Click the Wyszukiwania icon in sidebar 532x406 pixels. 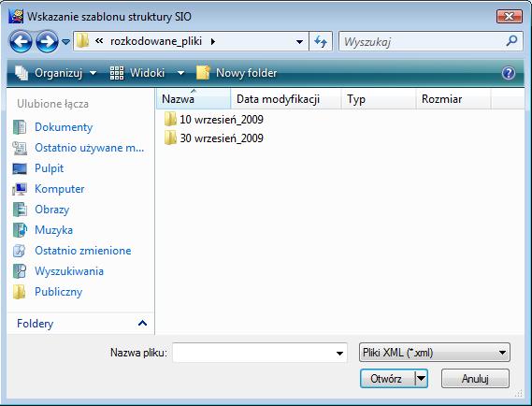20,271
